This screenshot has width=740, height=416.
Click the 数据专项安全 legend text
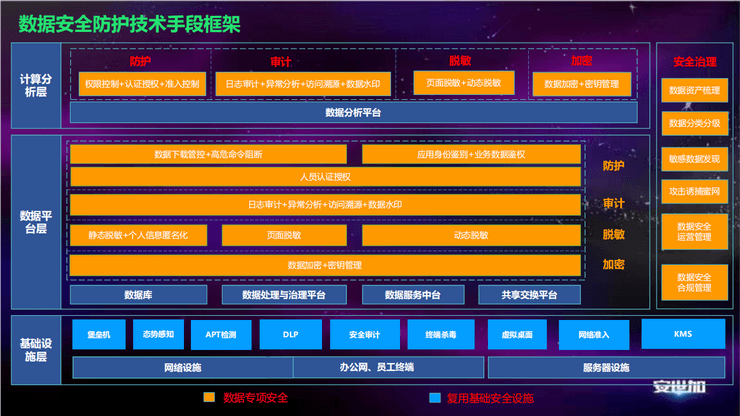(256, 398)
